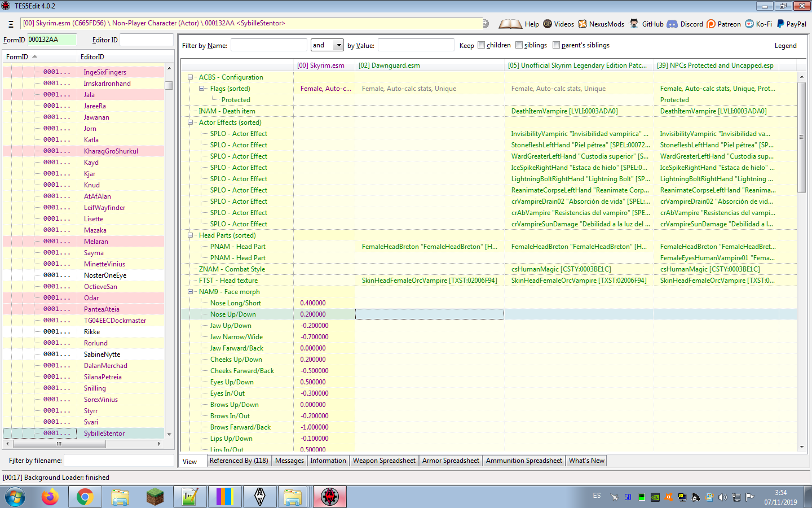Focus the by Value filter field
Viewport: 812px width, 508px height.
pyautogui.click(x=416, y=45)
